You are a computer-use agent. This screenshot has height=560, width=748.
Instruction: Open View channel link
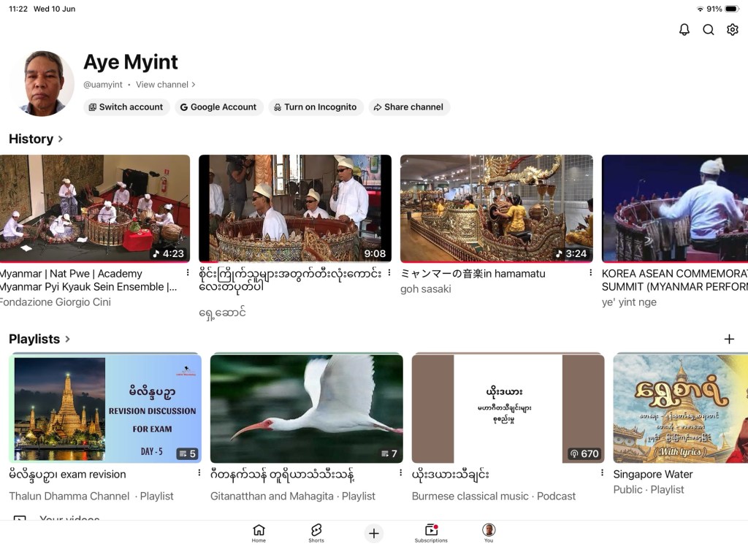tap(166, 85)
